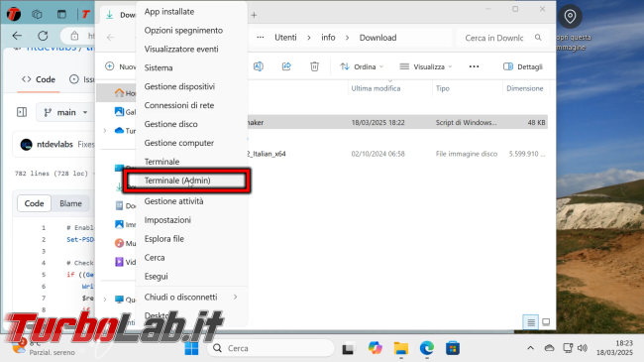The image size is (644, 362).
Task: Click Utenti in the address breadcrumb
Action: pyautogui.click(x=285, y=38)
